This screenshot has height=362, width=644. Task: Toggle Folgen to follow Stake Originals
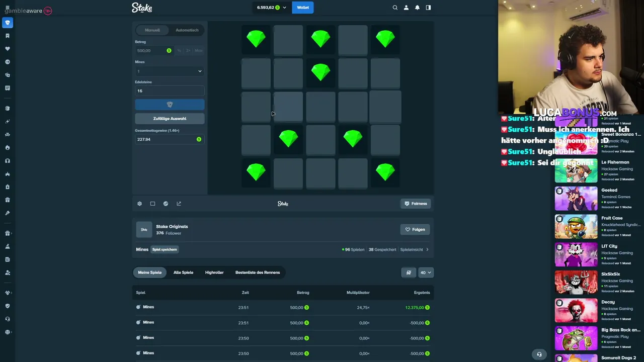point(415,229)
